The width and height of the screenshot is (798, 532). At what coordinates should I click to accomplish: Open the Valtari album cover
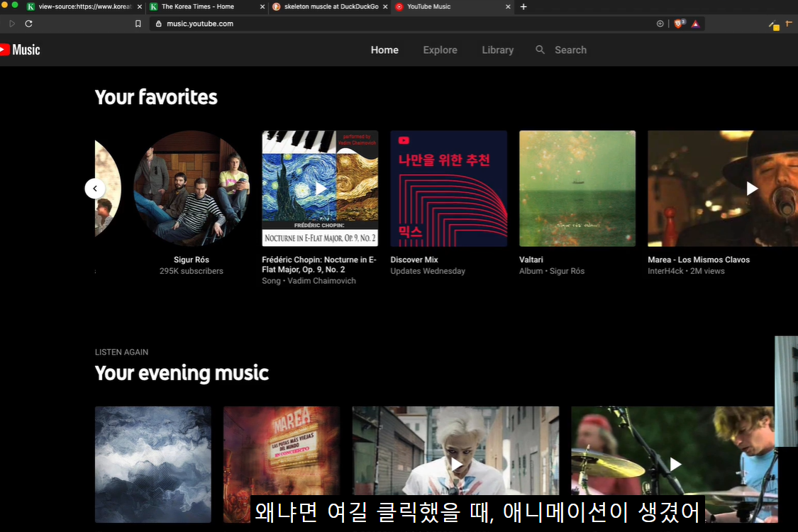tap(577, 189)
